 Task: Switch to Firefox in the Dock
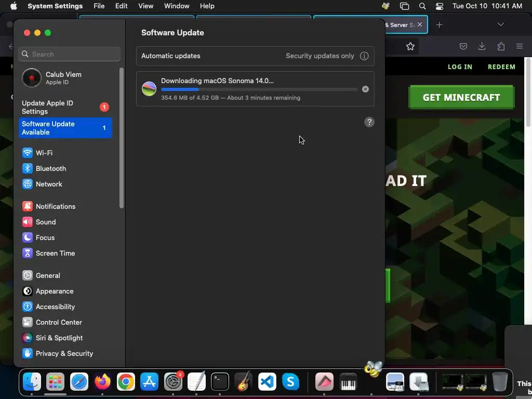click(102, 381)
